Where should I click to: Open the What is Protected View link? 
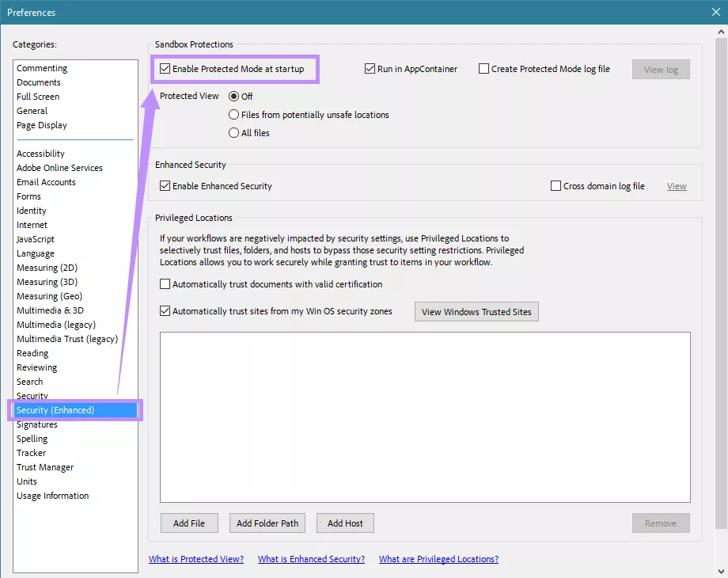pyautogui.click(x=196, y=559)
